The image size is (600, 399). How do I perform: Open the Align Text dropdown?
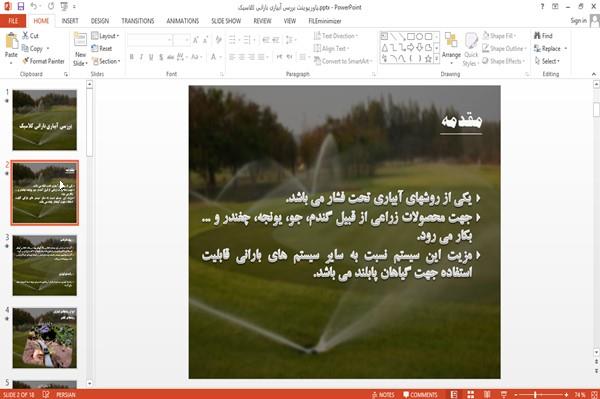point(331,49)
